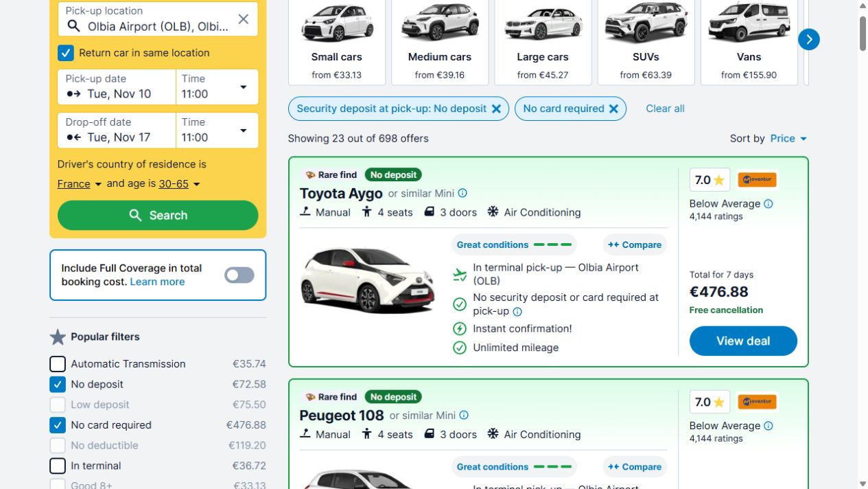Check the Automatic Transmission filter

point(58,364)
